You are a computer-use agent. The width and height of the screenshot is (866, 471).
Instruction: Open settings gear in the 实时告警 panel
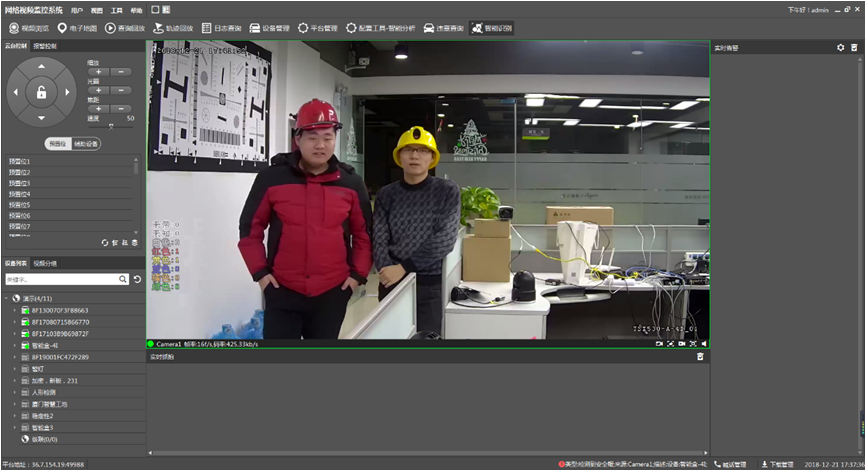pyautogui.click(x=841, y=48)
